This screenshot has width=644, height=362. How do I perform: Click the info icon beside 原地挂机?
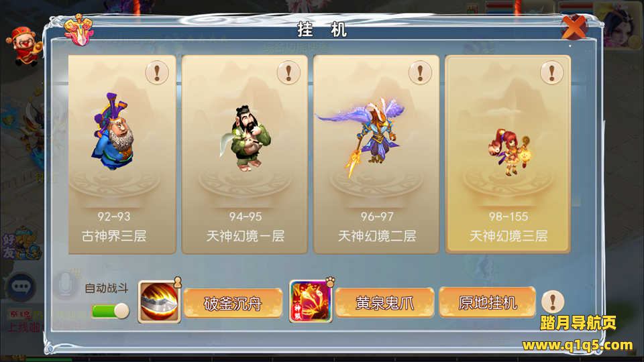tap(552, 302)
